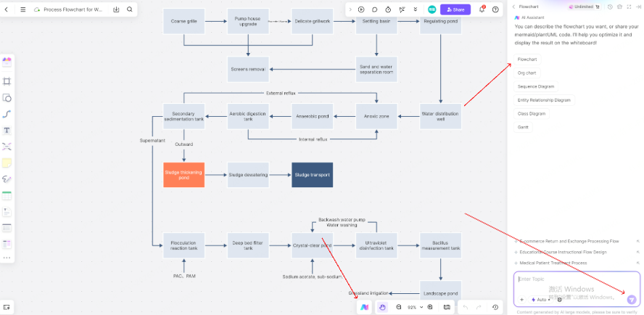Click the Enter Topic input field
Viewport: 644px width, 315px height.
click(573, 279)
